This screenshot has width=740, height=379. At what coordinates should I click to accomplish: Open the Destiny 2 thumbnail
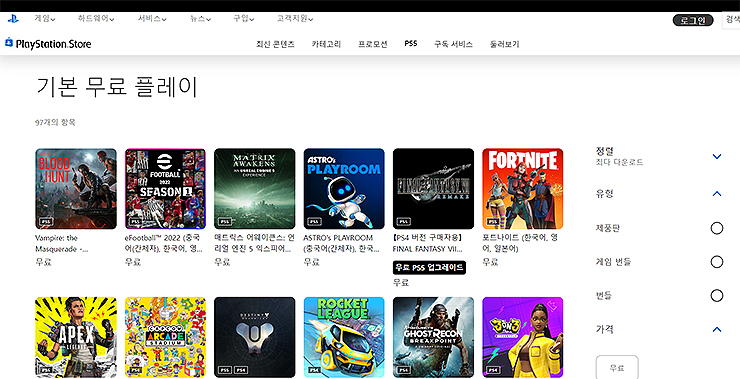254,337
